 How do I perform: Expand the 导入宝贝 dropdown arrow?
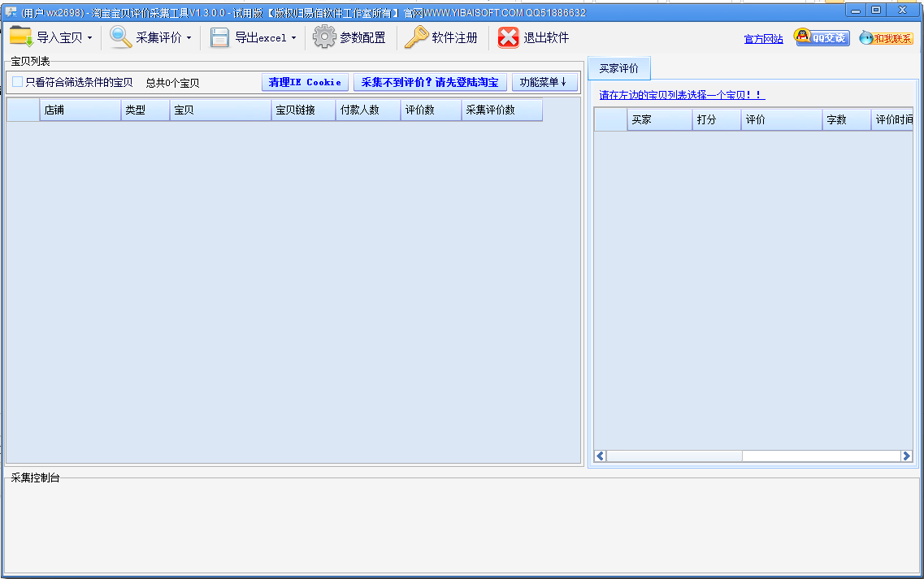point(90,38)
